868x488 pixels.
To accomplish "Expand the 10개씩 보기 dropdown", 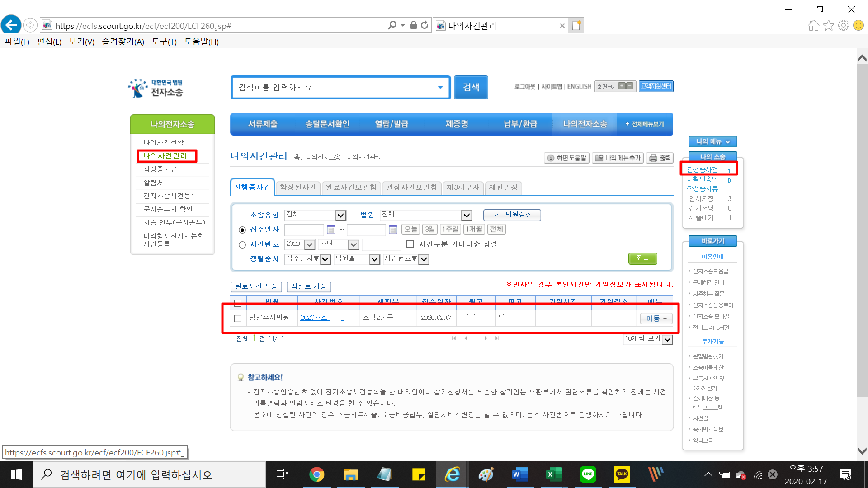I will click(x=667, y=340).
